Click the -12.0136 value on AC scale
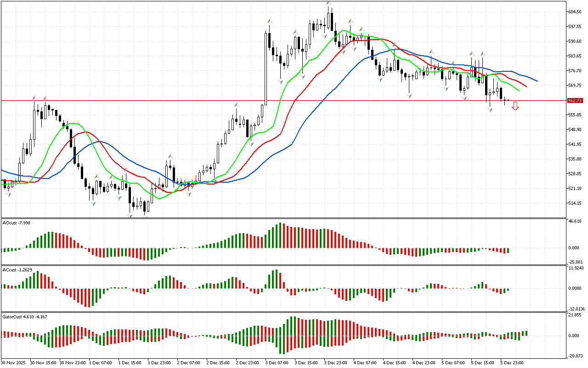The image size is (588, 368). (576, 309)
